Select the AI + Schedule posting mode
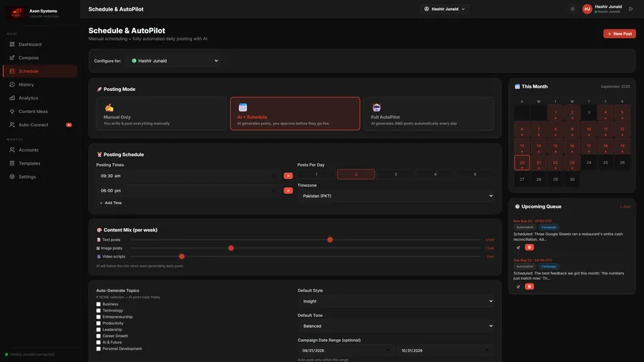Image resolution: width=644 pixels, height=362 pixels. (295, 114)
